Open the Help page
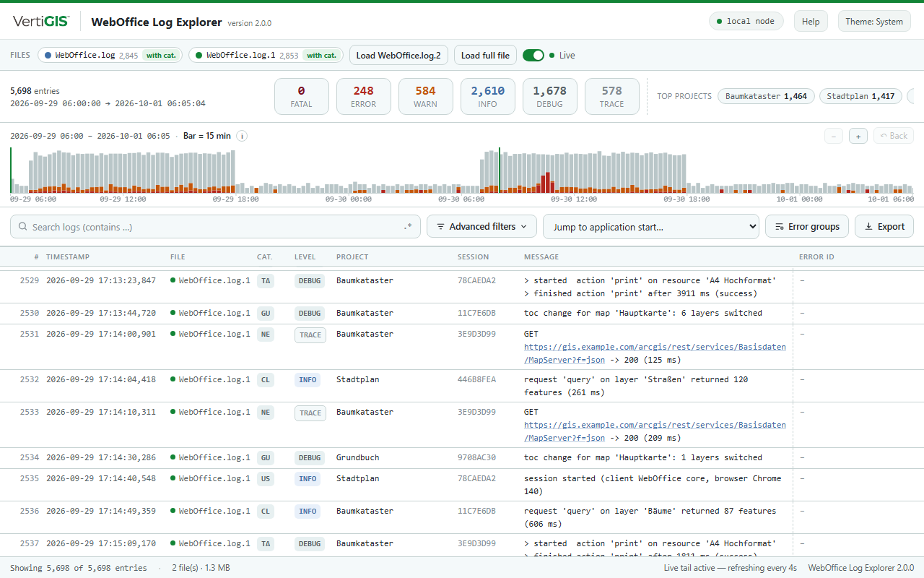This screenshot has height=578, width=924. click(811, 22)
